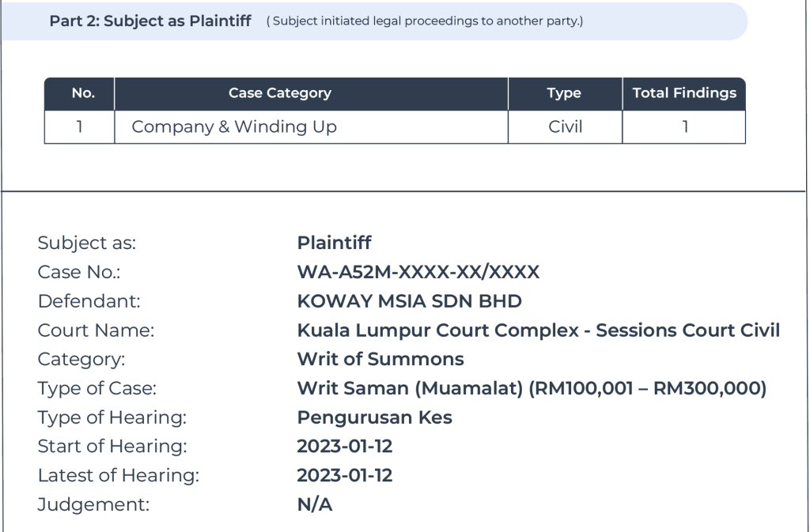Click the bold Plaintiff subject value

334,243
